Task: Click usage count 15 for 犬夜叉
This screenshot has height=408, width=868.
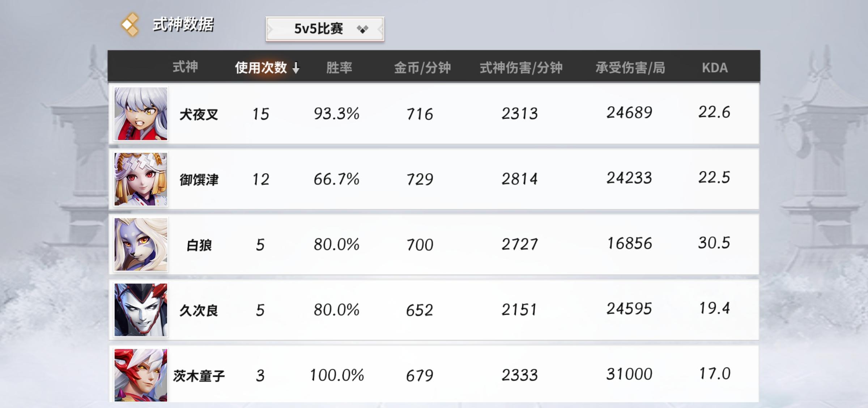Action: tap(260, 114)
